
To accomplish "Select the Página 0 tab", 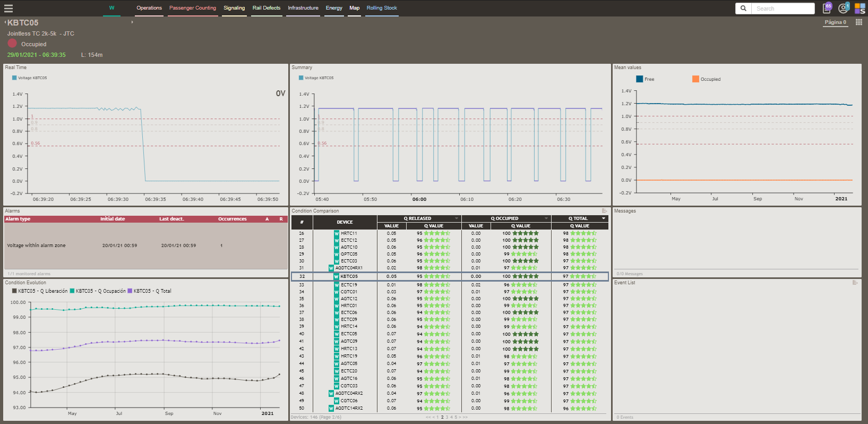I will 836,22.
